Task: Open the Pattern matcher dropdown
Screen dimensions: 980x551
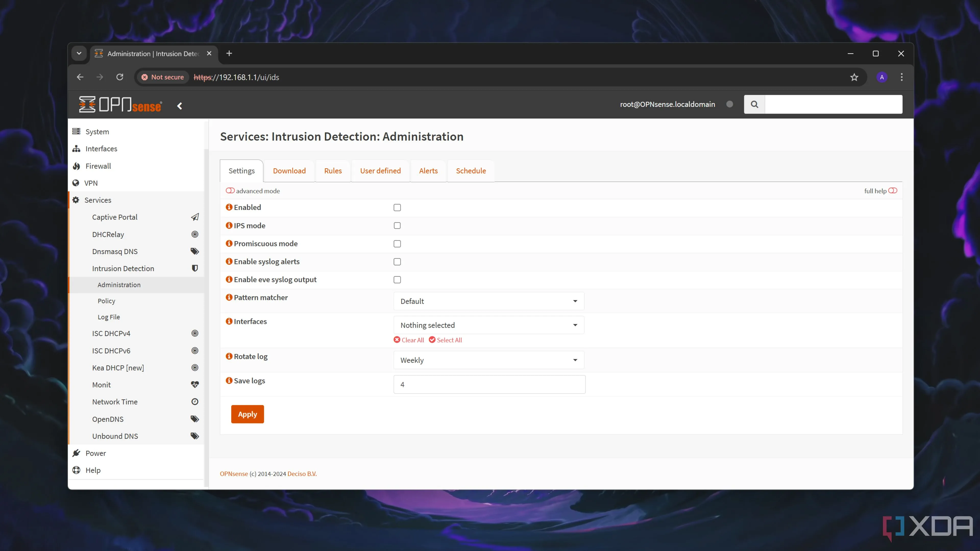Action: coord(488,301)
